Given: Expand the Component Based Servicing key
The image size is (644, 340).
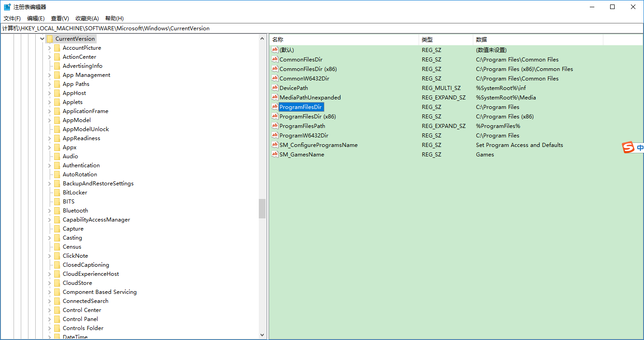Looking at the screenshot, I should (50, 292).
